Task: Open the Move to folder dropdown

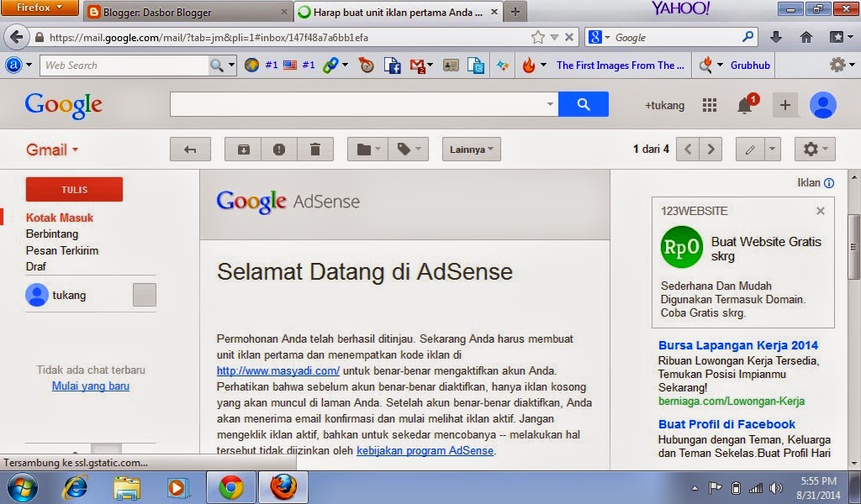Action: coord(368,150)
